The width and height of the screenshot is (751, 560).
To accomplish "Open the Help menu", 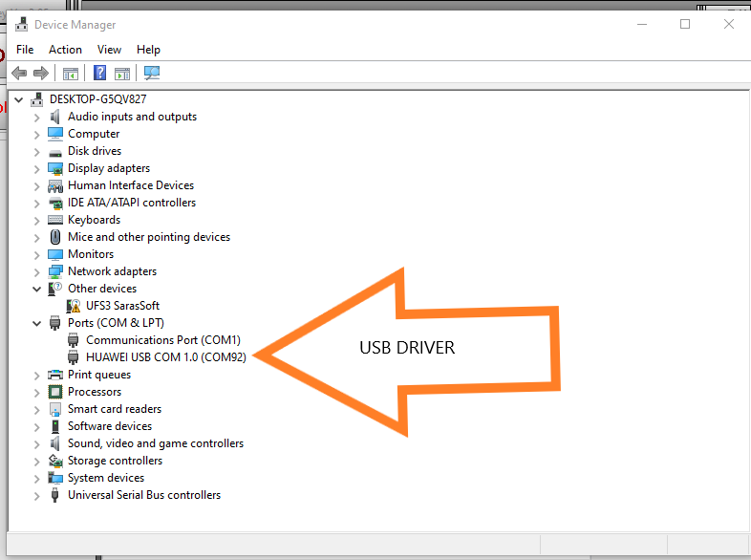I will 148,50.
